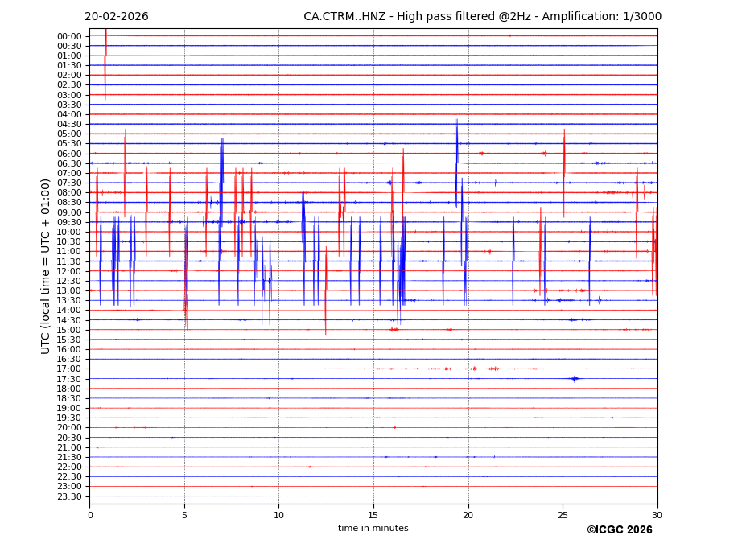Viewport: 746px width, 560px height.
Task: Click the x-axis tick labeled 25
Action: point(563,515)
